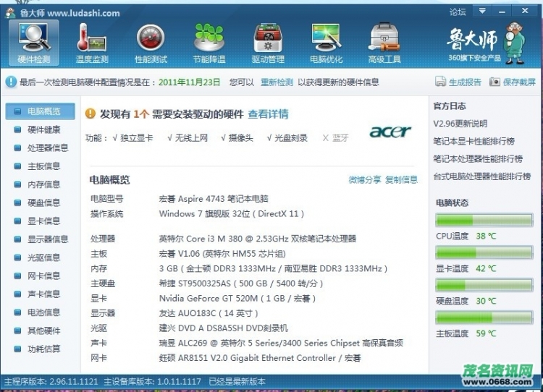Screen dimensions: 543x392
Task: Click the 主板温度 progress bar
Action: pos(484,318)
